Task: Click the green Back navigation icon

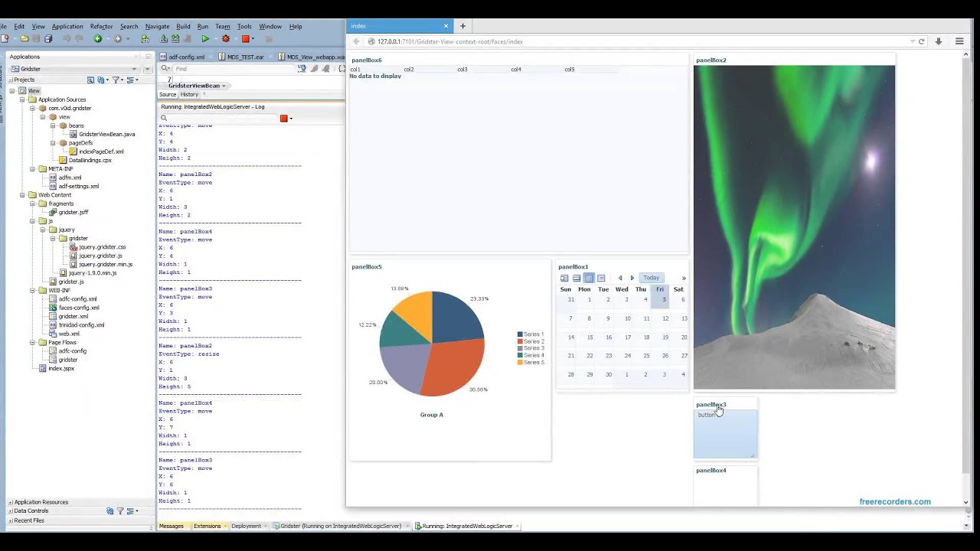Action: (x=97, y=38)
